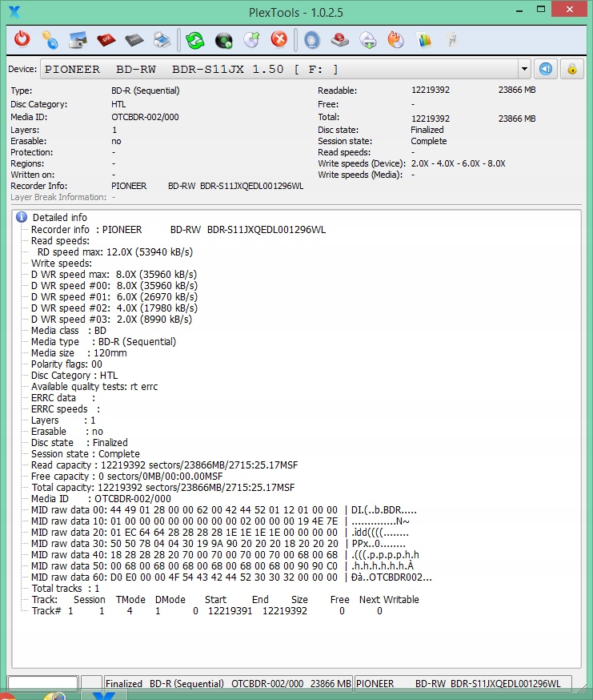Click the 'Polarity flags: 00' row
Screen dimensions: 593x700
[66, 364]
